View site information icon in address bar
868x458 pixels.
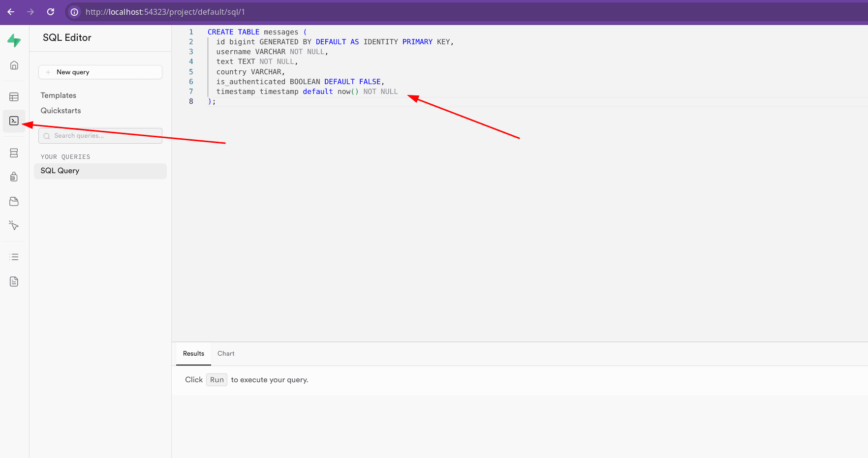click(x=74, y=12)
